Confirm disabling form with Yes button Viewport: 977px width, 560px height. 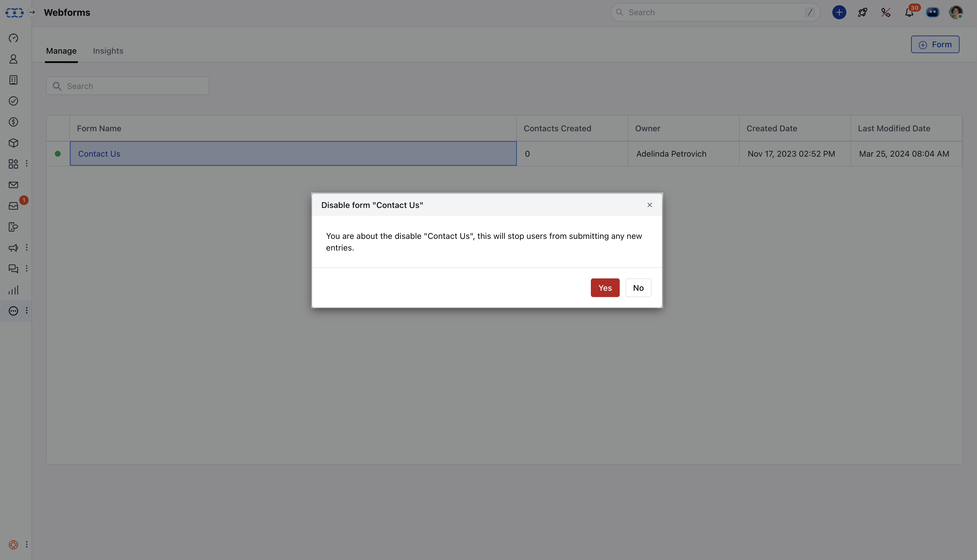pos(605,288)
